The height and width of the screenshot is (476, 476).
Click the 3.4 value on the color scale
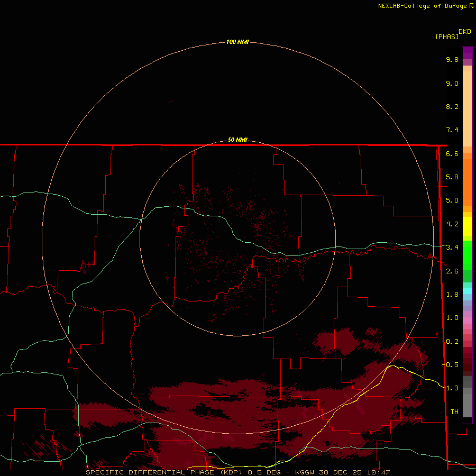tap(452, 248)
